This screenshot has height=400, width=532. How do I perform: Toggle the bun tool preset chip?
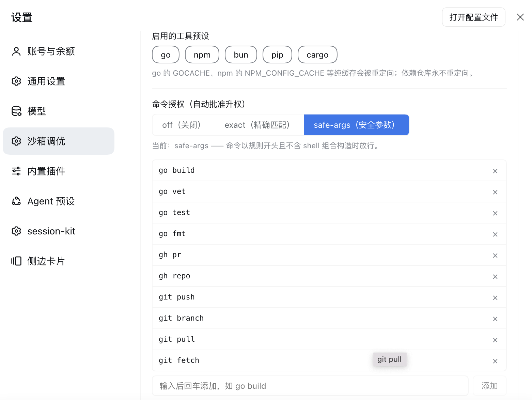click(x=241, y=55)
